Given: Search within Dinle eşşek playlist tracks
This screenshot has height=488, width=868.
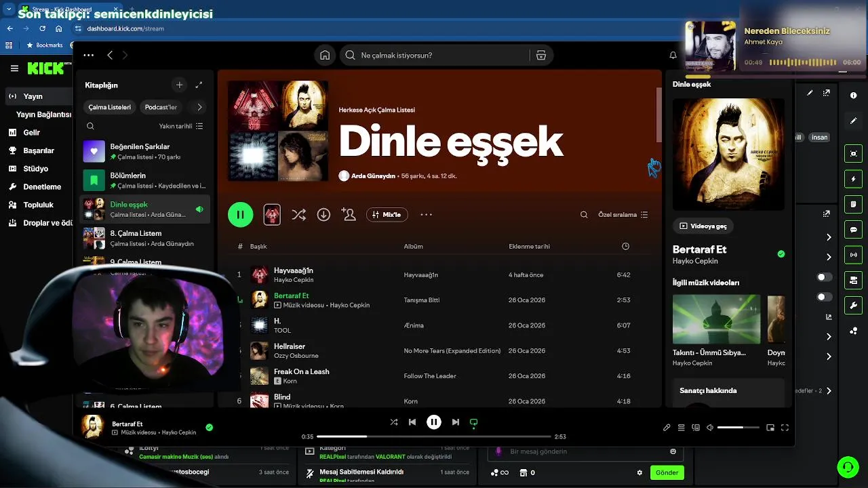Looking at the screenshot, I should pos(583,214).
